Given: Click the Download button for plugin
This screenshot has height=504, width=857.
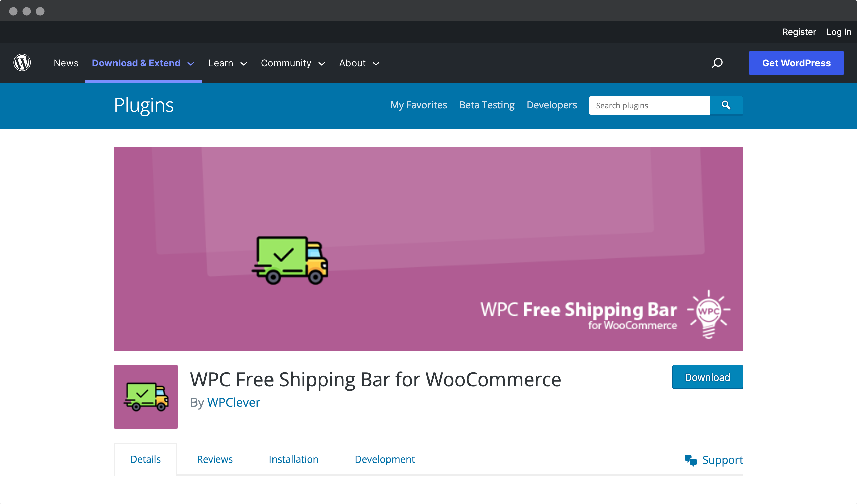Looking at the screenshot, I should (x=708, y=377).
